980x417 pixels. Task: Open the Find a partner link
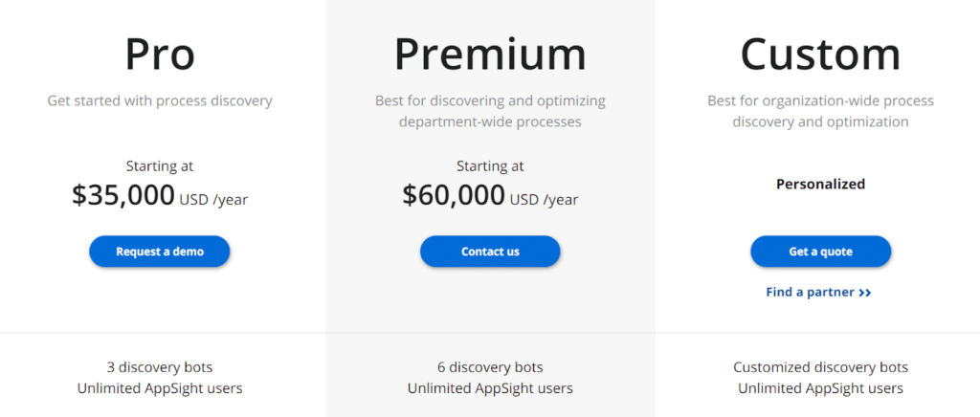pos(810,292)
